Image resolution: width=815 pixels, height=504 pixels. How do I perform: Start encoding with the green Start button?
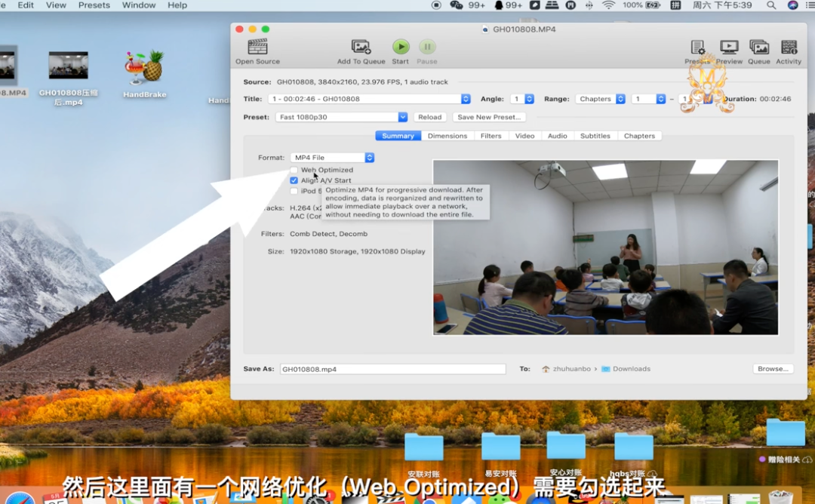click(401, 47)
